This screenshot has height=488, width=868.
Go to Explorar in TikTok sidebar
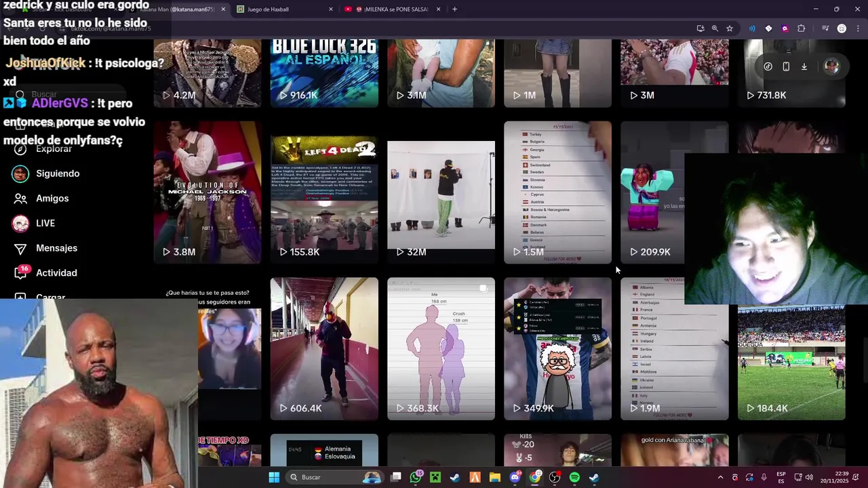[x=54, y=149]
